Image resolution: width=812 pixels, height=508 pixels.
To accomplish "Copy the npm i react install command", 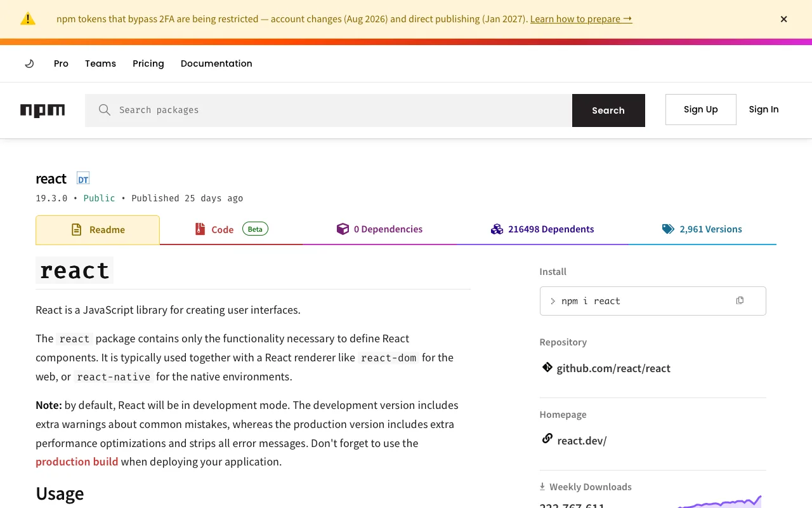I will [740, 300].
